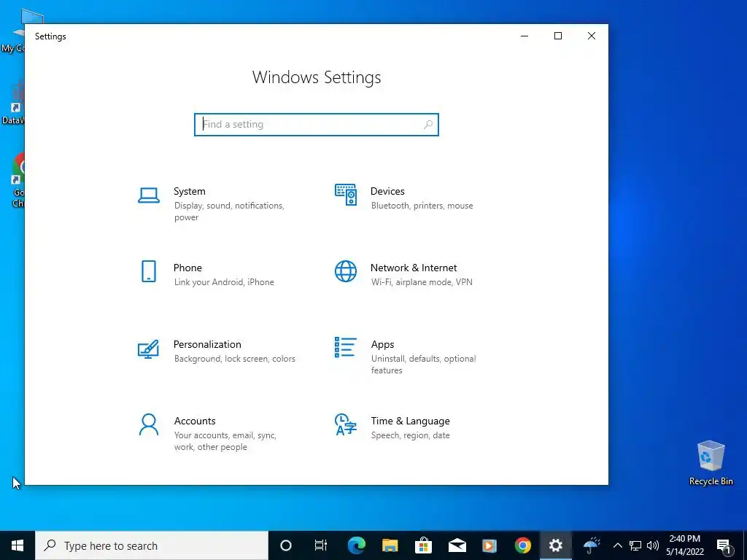The image size is (747, 560).
Task: Open the Phone settings heading
Action: click(x=187, y=268)
